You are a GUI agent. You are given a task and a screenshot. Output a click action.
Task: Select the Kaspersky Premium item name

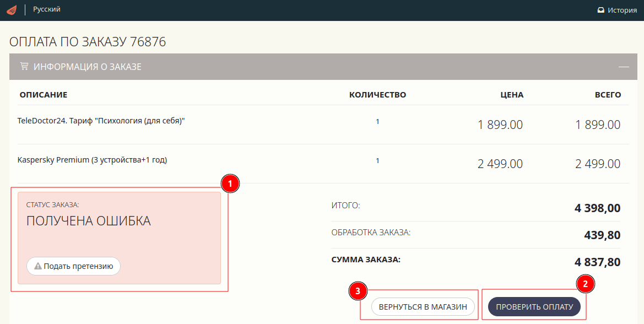pyautogui.click(x=93, y=160)
